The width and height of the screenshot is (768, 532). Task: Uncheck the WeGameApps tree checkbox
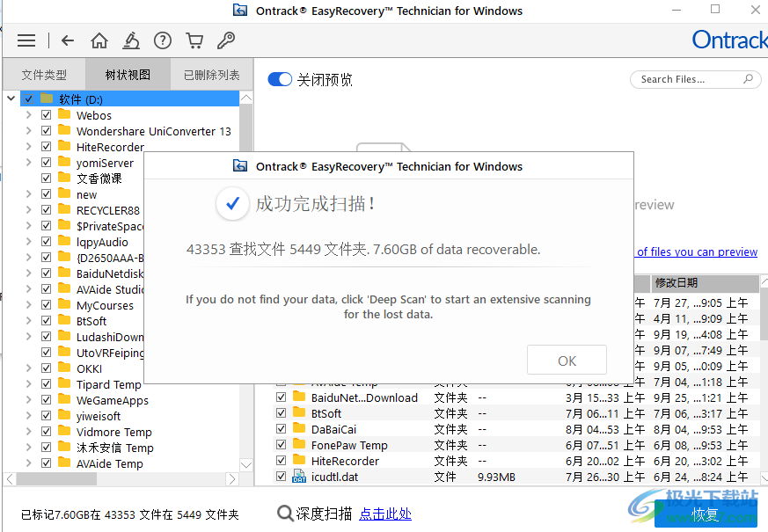click(46, 400)
